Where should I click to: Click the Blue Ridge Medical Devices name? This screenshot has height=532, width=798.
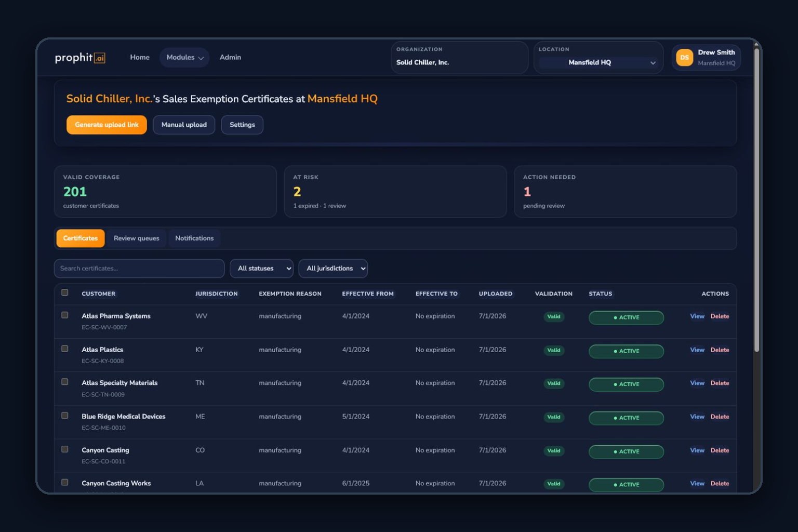[x=124, y=417]
